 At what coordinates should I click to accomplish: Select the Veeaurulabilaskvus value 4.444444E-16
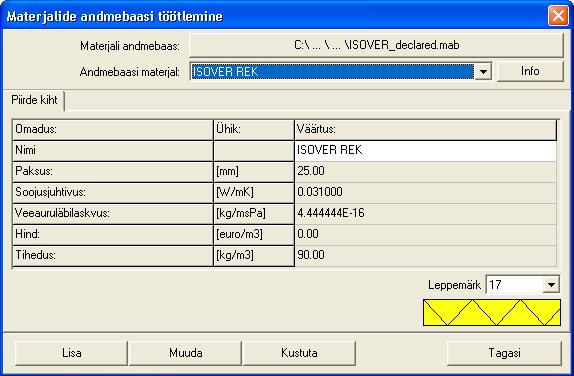[x=425, y=213]
